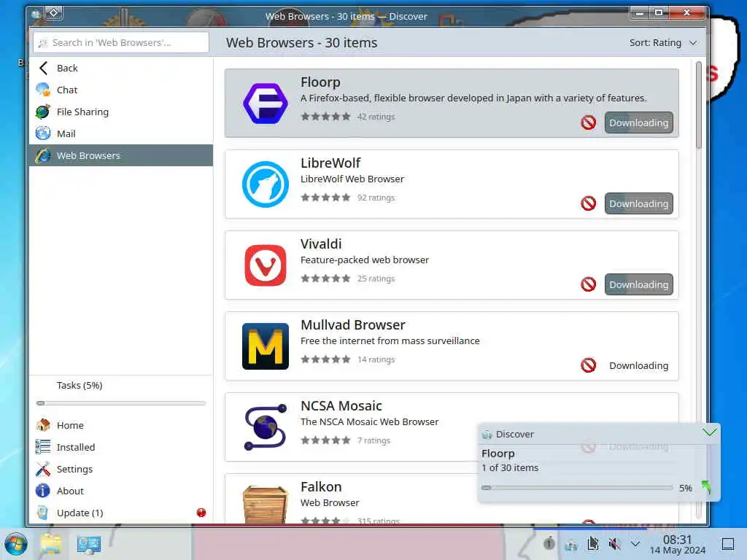Screen dimensions: 747x560
Task: Open the Chat category
Action: coord(121,90)
